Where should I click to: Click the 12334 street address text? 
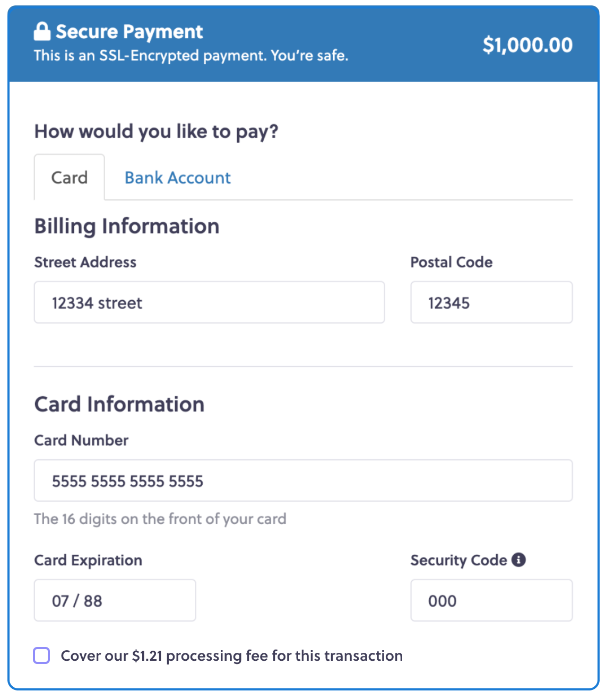[97, 302]
